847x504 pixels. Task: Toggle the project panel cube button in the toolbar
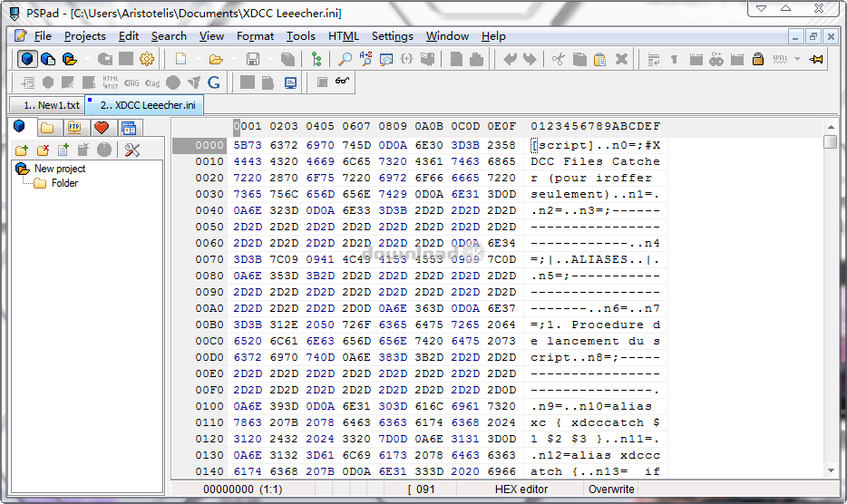[27, 59]
